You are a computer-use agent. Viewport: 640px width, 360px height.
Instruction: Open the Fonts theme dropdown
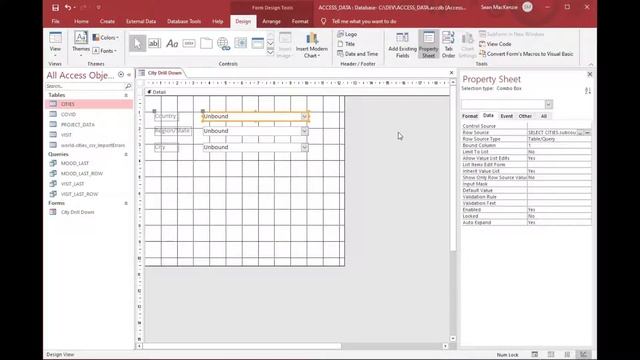coord(104,51)
